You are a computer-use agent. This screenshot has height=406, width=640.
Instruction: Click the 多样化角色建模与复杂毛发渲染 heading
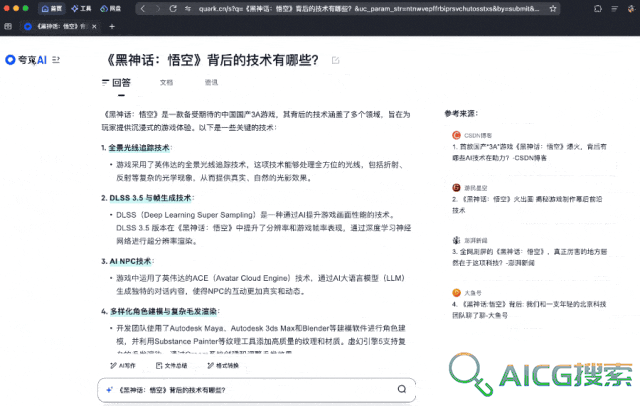(163, 311)
